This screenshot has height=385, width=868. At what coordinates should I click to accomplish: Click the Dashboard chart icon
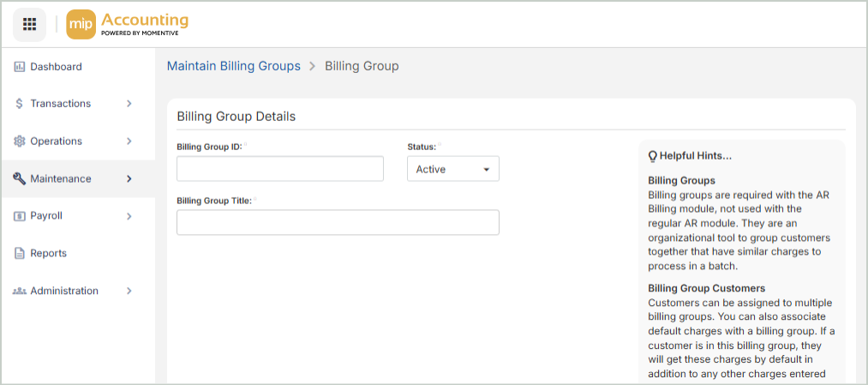(19, 67)
